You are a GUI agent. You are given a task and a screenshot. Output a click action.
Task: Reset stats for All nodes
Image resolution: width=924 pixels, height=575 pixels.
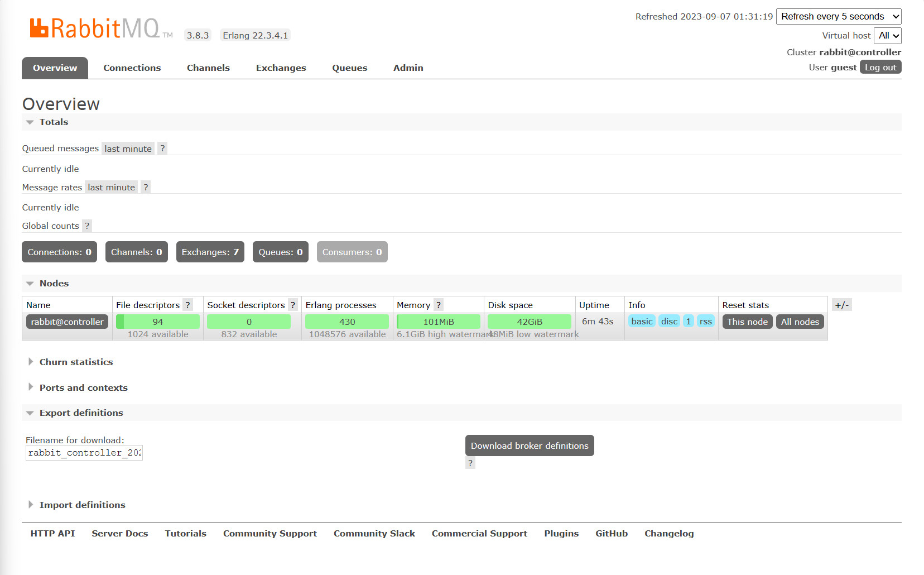(800, 322)
